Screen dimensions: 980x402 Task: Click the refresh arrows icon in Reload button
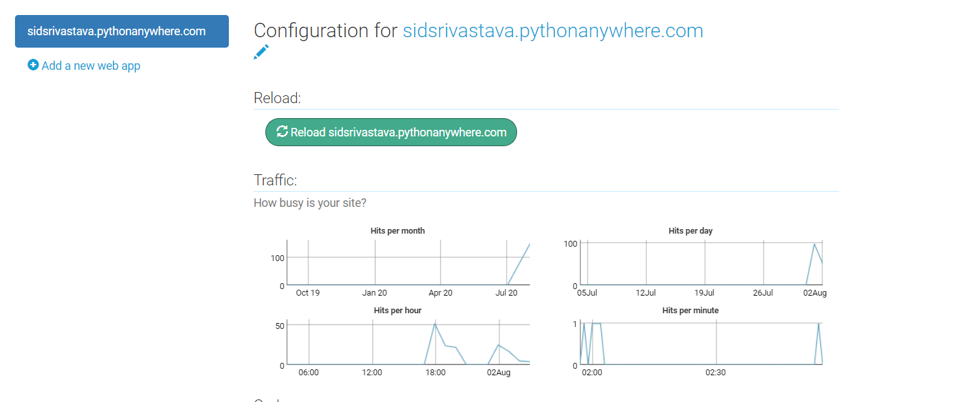coord(282,132)
